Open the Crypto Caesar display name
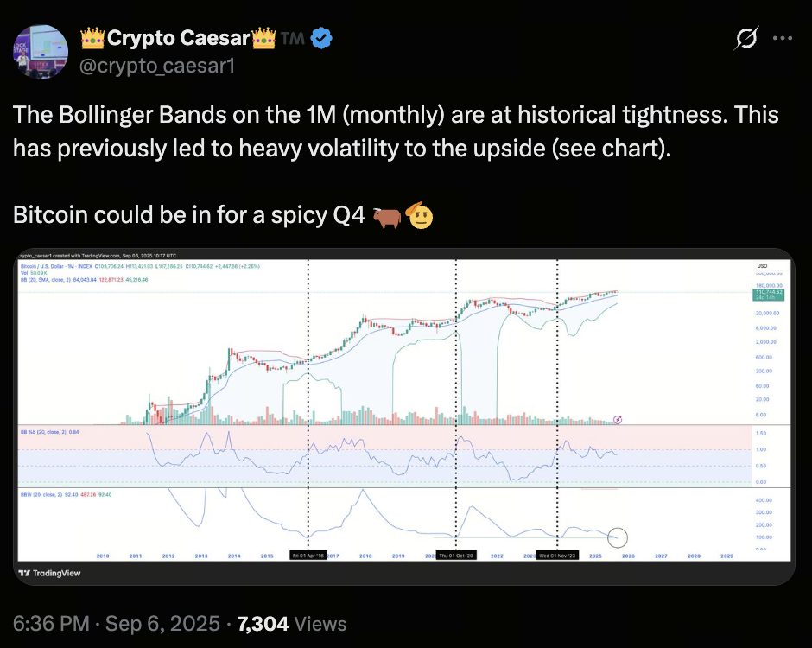The image size is (812, 648). click(179, 38)
